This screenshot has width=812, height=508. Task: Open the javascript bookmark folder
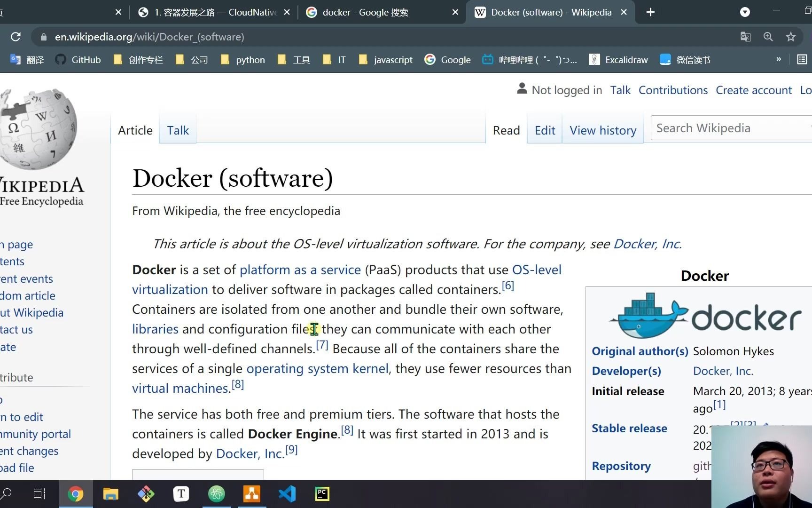[385, 60]
